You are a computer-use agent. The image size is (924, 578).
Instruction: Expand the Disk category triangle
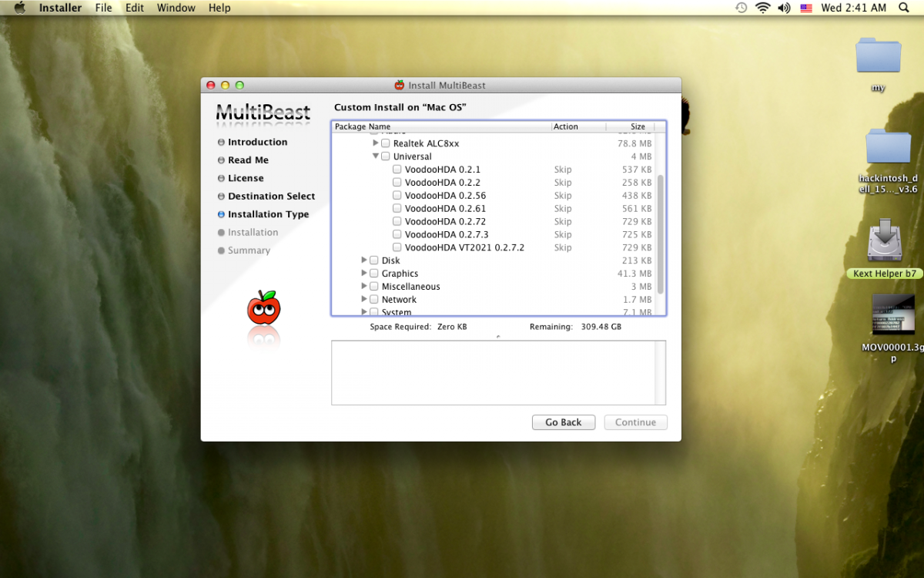[364, 260]
